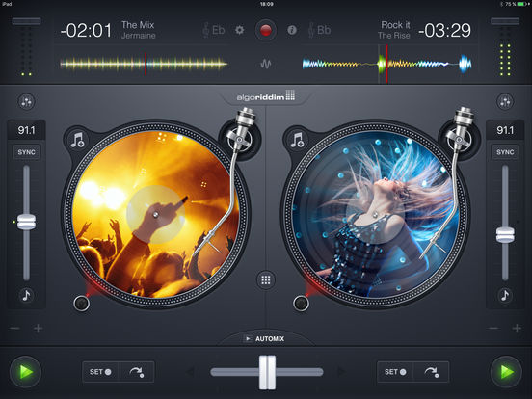Start recording with the red button
The height and width of the screenshot is (399, 532).
pyautogui.click(x=266, y=30)
